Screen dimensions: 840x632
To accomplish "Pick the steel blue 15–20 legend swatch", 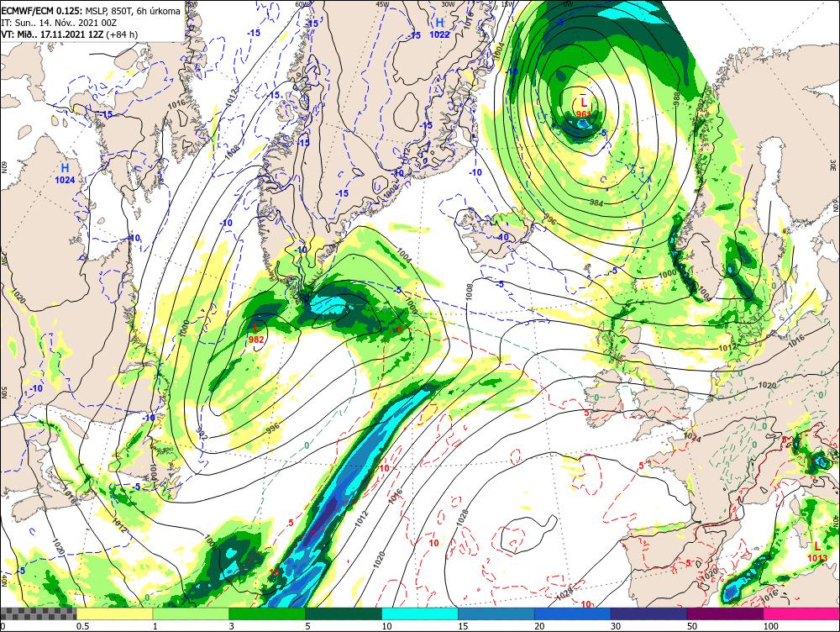I will [496, 614].
